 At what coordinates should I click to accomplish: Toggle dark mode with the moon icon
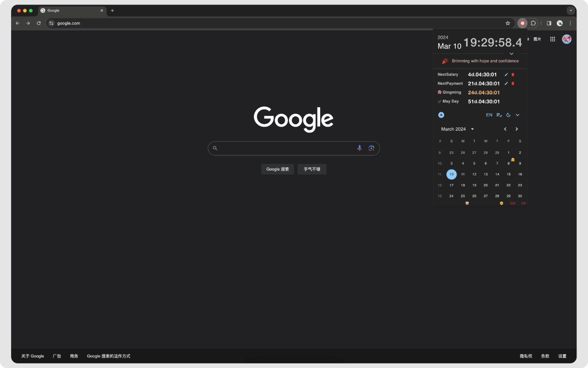point(509,115)
